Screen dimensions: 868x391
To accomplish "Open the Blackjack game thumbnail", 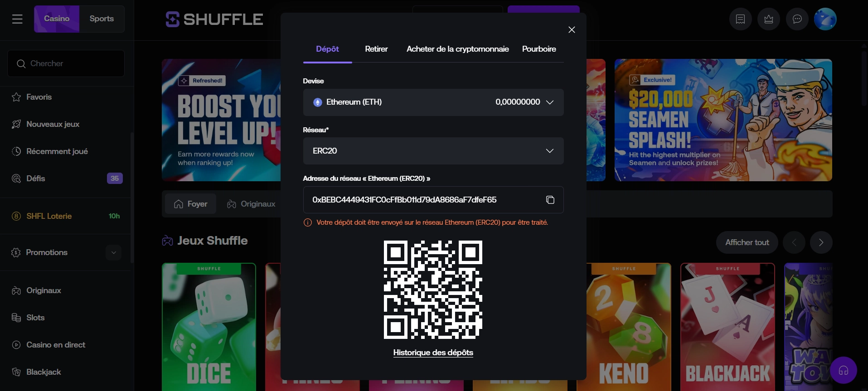I will tap(727, 327).
